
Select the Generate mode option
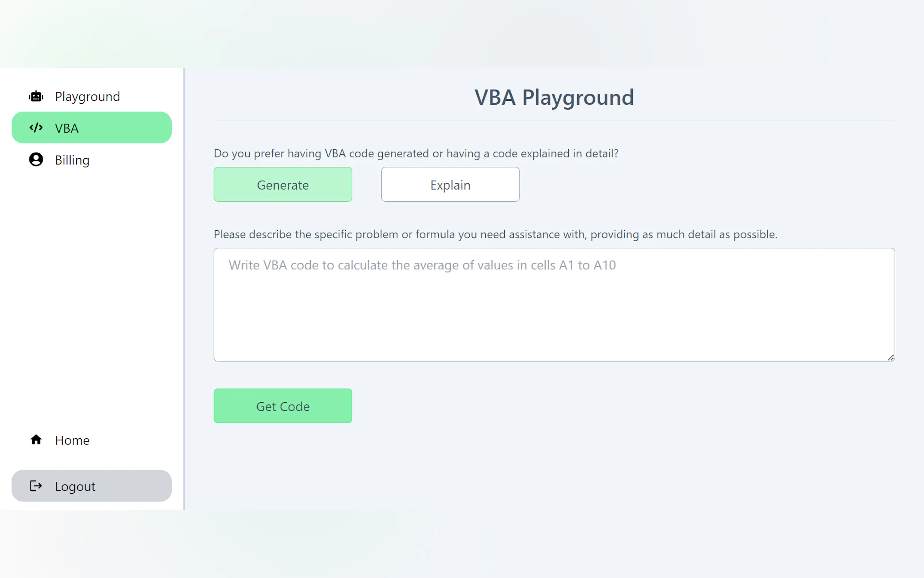pyautogui.click(x=283, y=185)
